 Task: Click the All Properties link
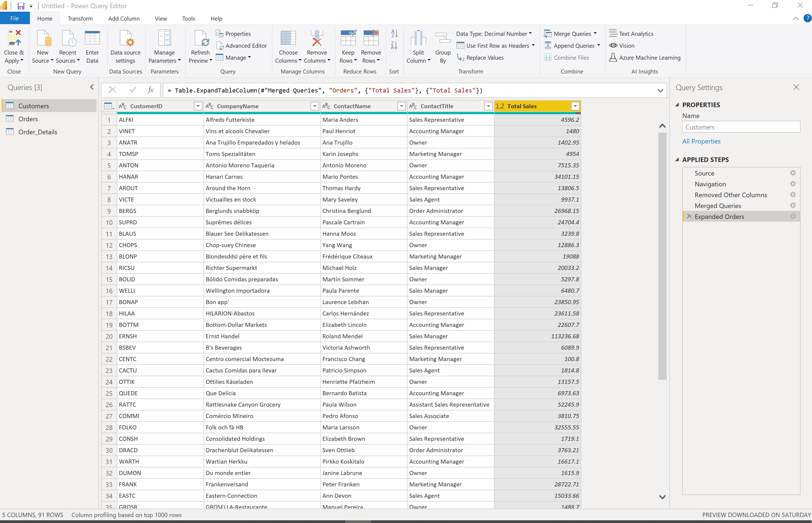[x=701, y=141]
